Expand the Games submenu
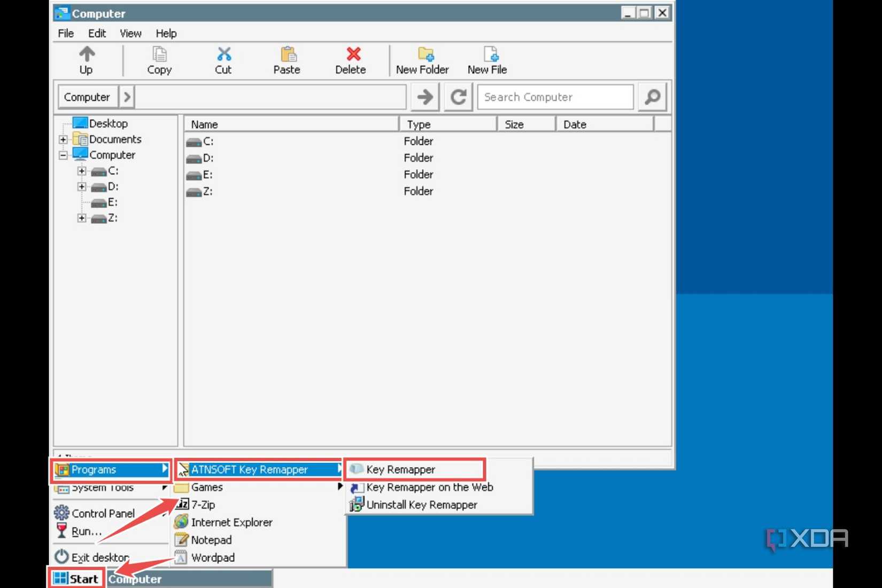The image size is (882, 588). [259, 487]
